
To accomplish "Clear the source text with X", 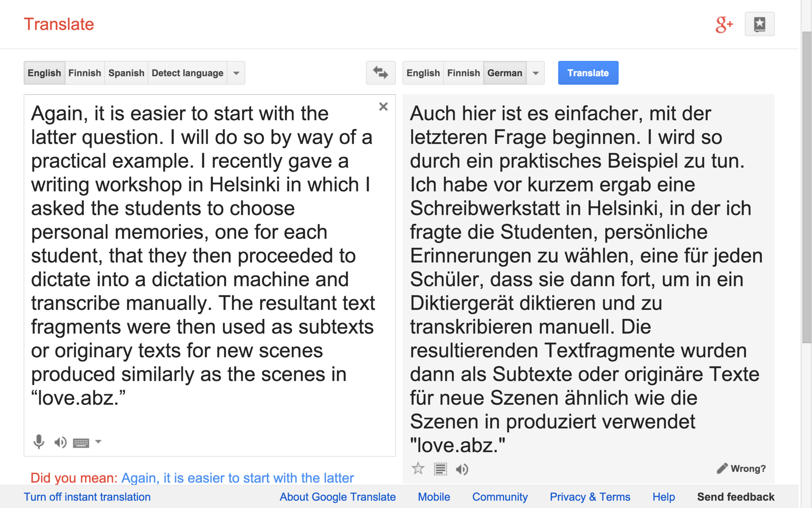I will [383, 107].
